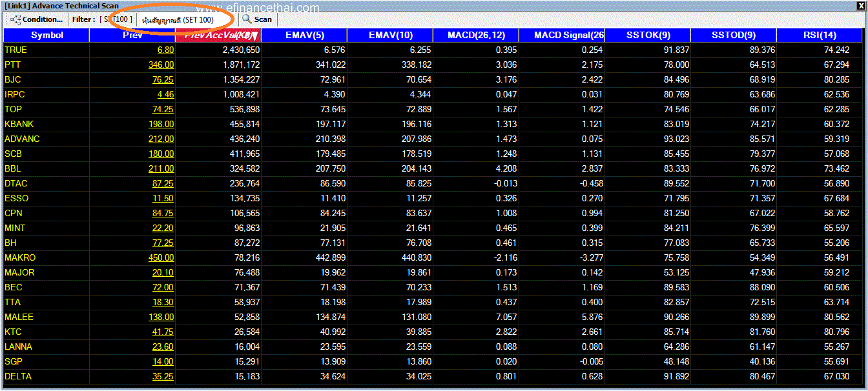This screenshot has width=868, height=391.
Task: Select the KTC symbol
Action: [13, 332]
